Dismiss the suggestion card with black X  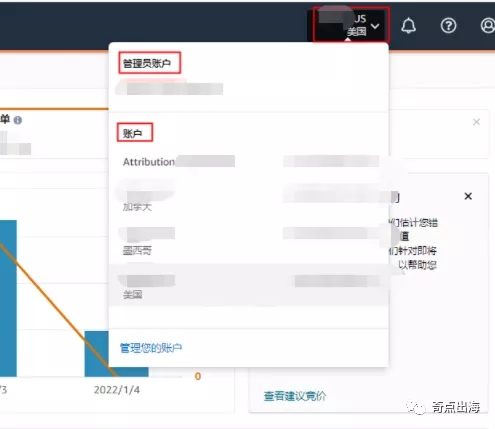coord(468,196)
